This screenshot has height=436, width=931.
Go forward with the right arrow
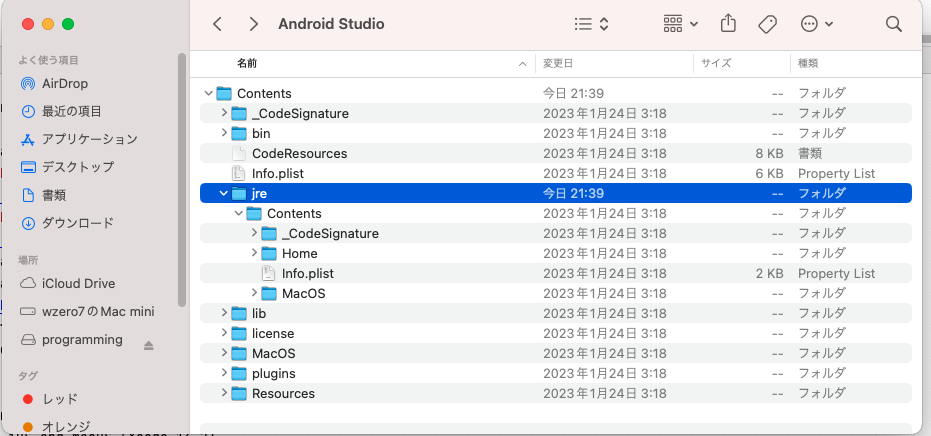tap(254, 23)
